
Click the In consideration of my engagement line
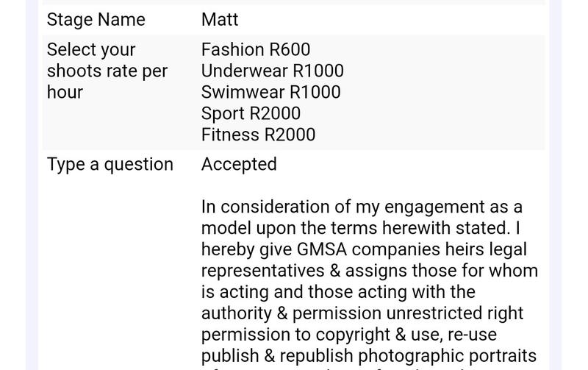(362, 207)
